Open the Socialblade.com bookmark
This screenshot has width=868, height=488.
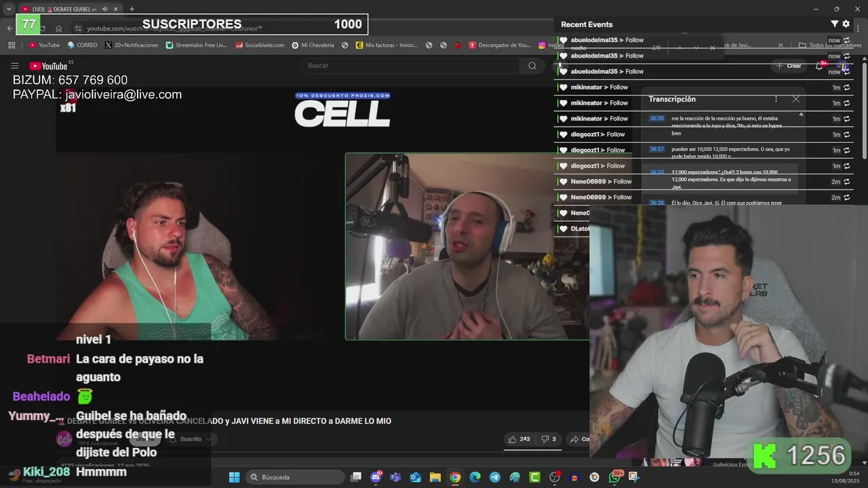click(x=260, y=45)
